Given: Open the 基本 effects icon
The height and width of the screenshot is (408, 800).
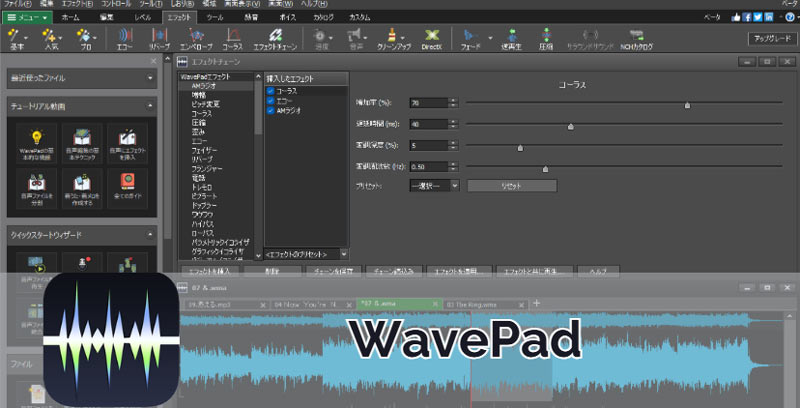Looking at the screenshot, I should pos(17,39).
